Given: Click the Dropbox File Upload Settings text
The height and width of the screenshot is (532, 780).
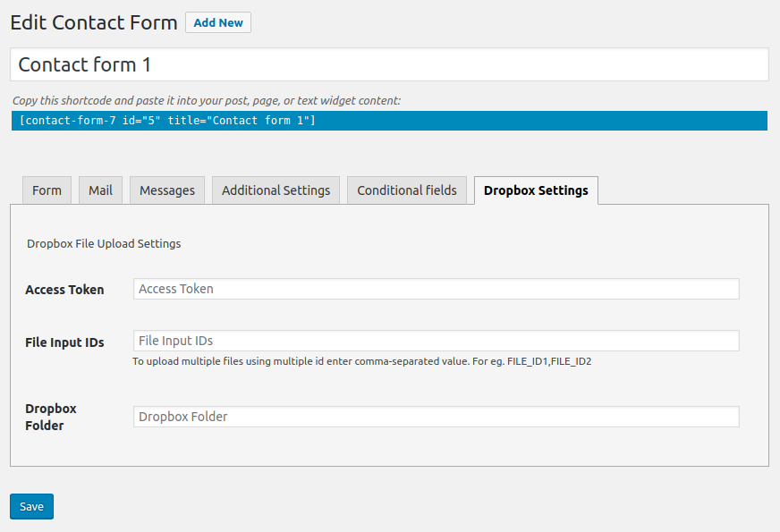Looking at the screenshot, I should (x=104, y=243).
